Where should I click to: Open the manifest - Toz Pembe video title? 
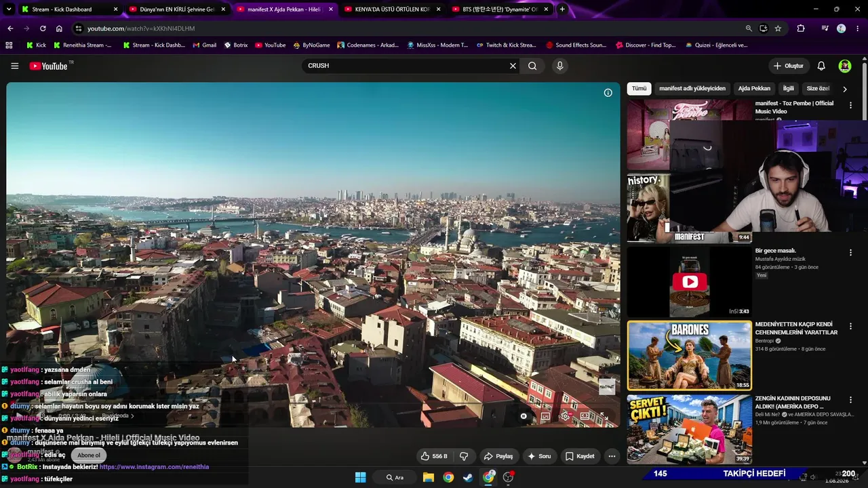(x=795, y=107)
